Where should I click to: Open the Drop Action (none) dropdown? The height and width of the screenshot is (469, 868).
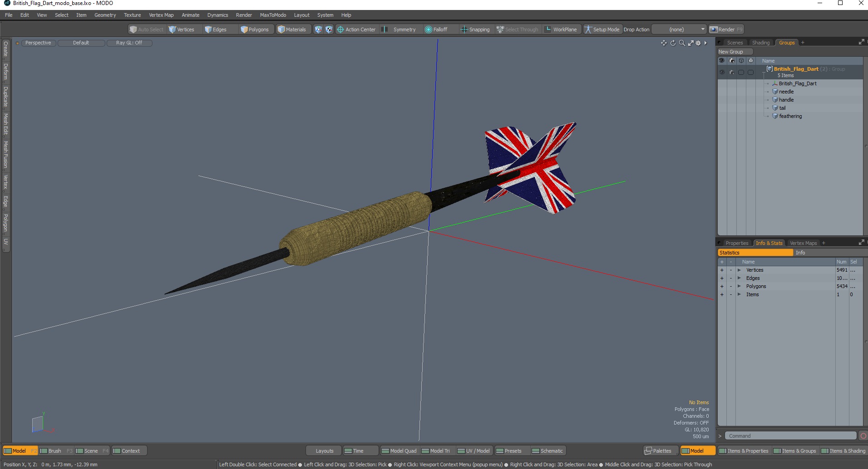click(x=679, y=29)
